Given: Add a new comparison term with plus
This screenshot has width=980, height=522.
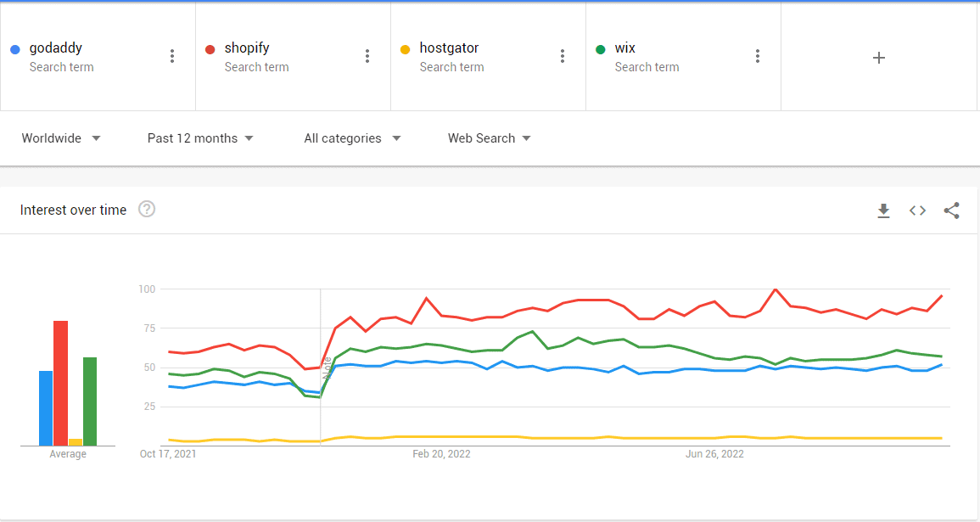Looking at the screenshot, I should (879, 58).
